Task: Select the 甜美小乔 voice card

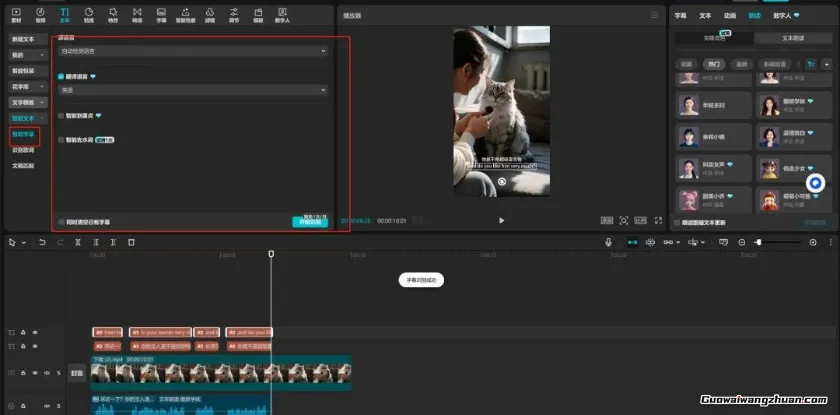Action: click(x=714, y=199)
